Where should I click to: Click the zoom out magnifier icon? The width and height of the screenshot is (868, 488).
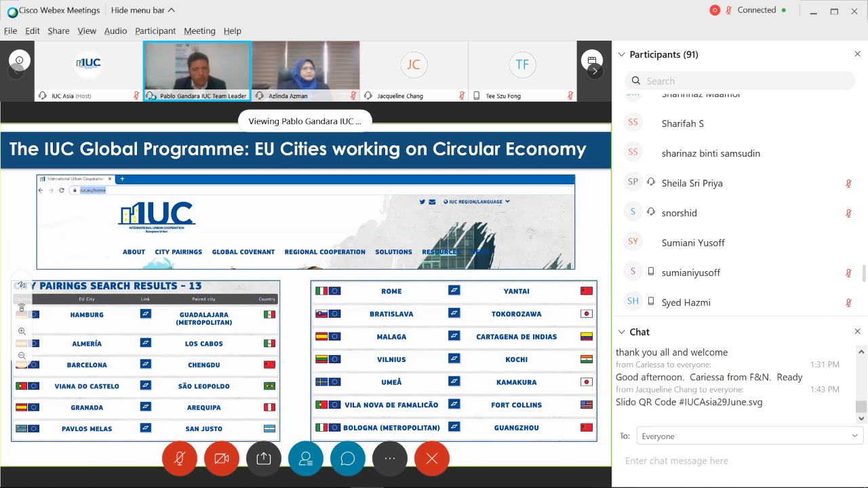(22, 356)
